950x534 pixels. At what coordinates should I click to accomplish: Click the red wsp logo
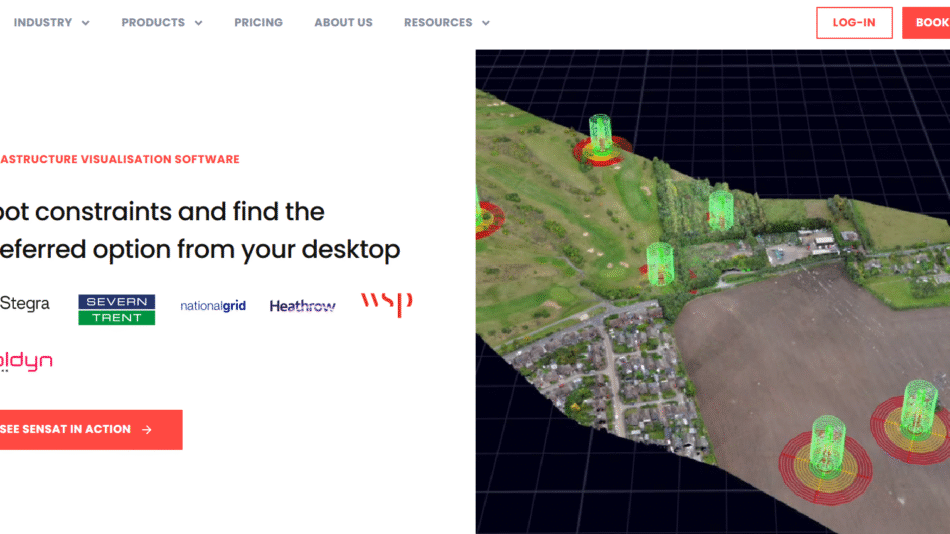click(386, 303)
